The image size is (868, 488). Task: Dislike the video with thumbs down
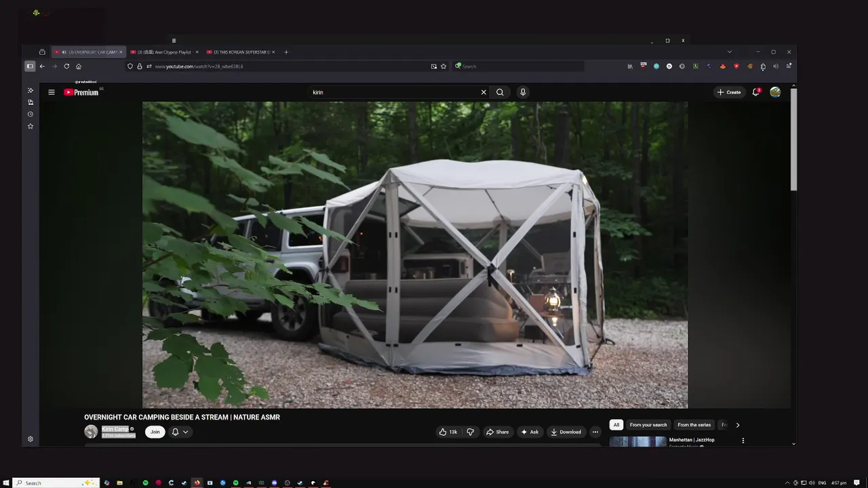(x=470, y=432)
